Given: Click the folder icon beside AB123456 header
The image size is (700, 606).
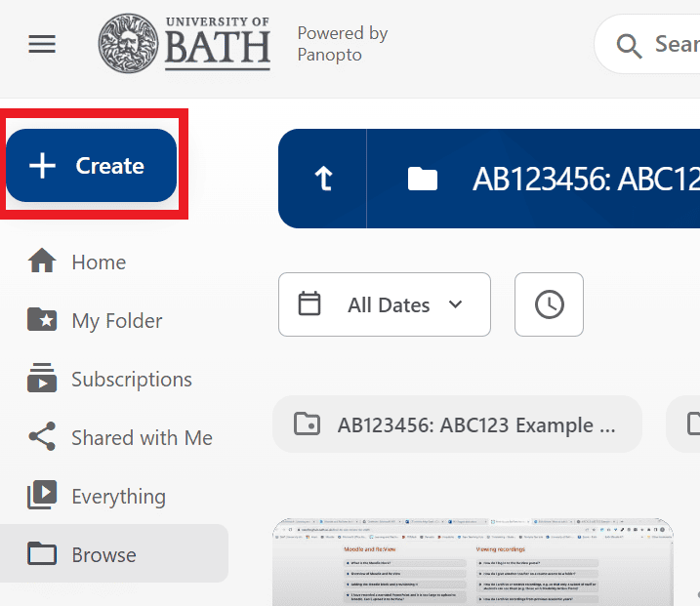Looking at the screenshot, I should pos(423,179).
